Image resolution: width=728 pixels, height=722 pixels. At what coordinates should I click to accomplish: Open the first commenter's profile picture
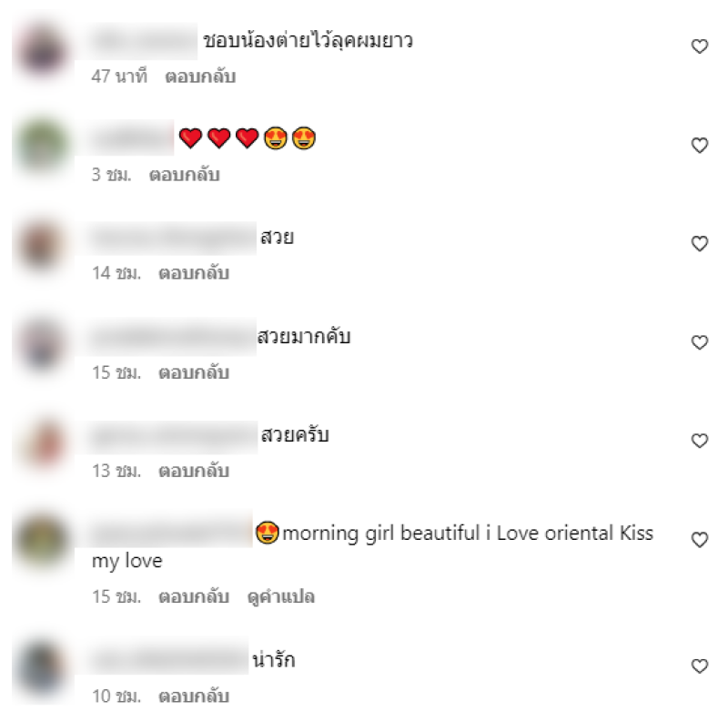[x=43, y=51]
